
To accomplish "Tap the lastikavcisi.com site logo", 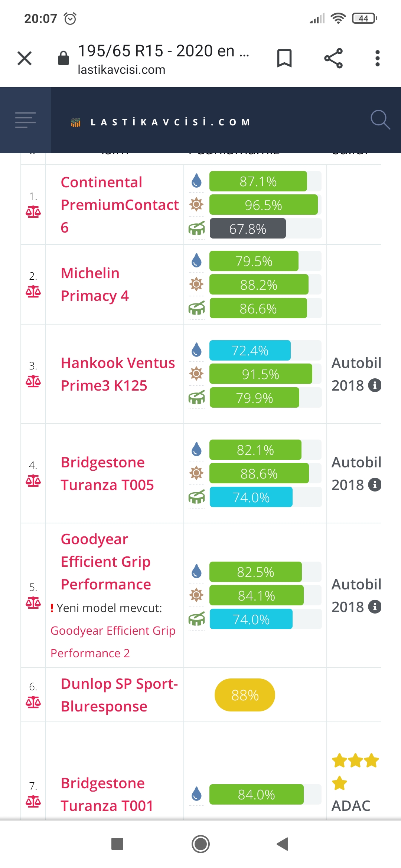I will (160, 122).
